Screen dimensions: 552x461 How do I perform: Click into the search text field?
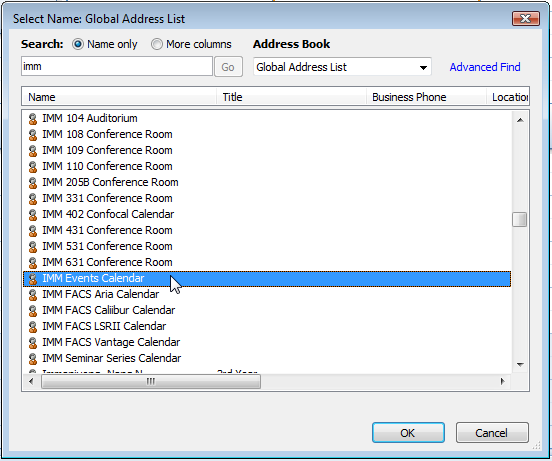click(x=117, y=66)
